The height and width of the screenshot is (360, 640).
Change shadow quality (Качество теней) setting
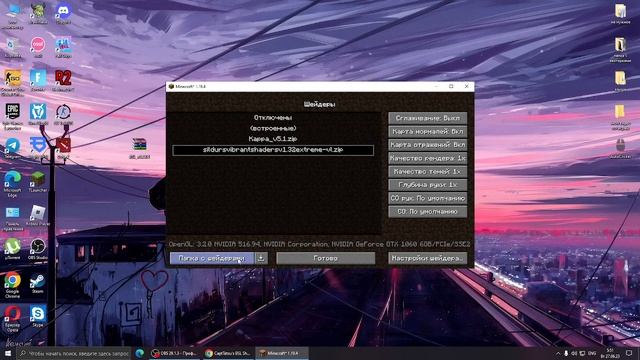click(427, 171)
